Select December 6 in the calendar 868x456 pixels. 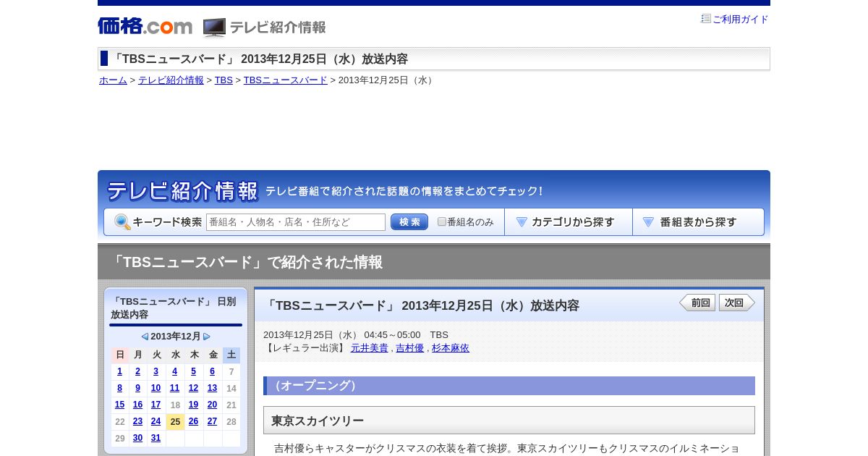pyautogui.click(x=213, y=371)
